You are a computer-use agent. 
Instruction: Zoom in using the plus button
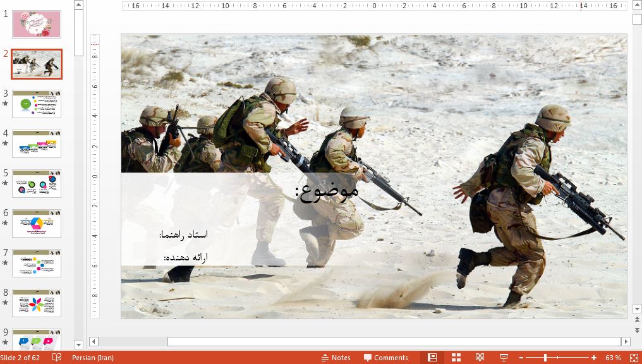pos(594,358)
